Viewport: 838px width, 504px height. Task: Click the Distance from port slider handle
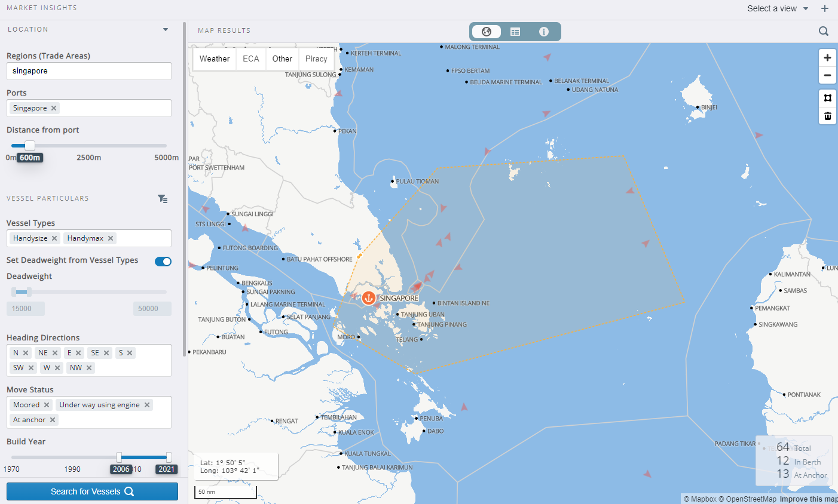coord(30,146)
